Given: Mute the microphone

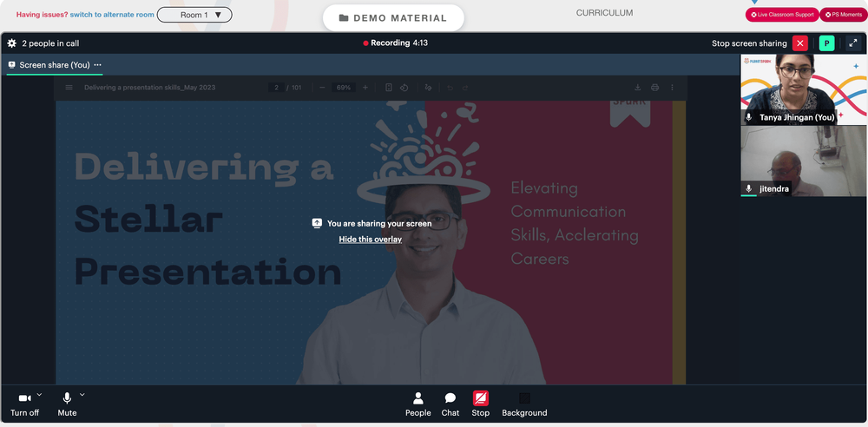Looking at the screenshot, I should (67, 404).
